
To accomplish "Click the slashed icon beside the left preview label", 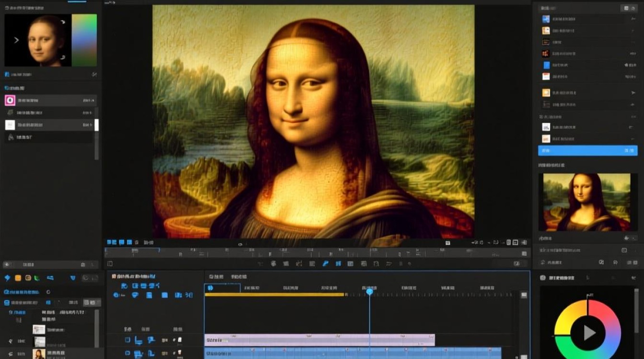I will pos(94,75).
